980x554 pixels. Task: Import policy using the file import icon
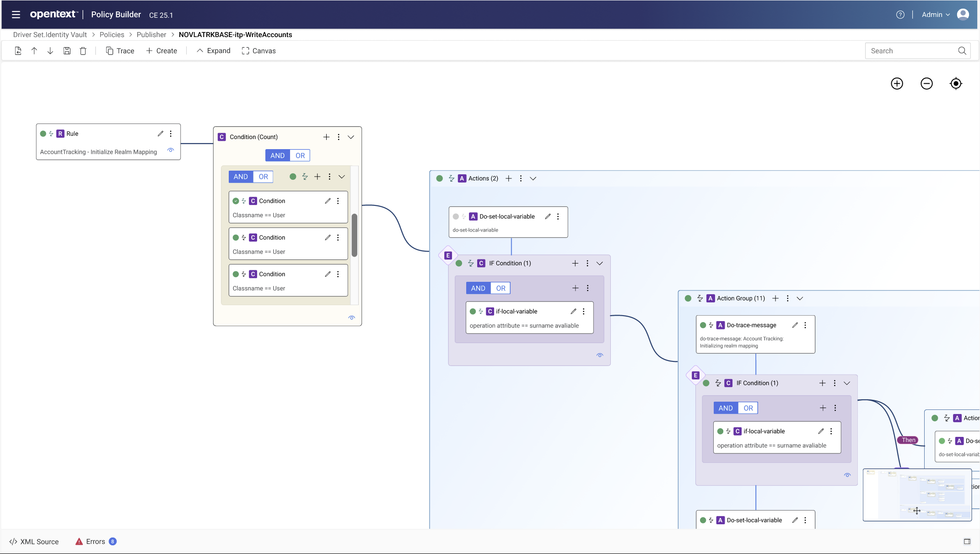[x=18, y=51]
